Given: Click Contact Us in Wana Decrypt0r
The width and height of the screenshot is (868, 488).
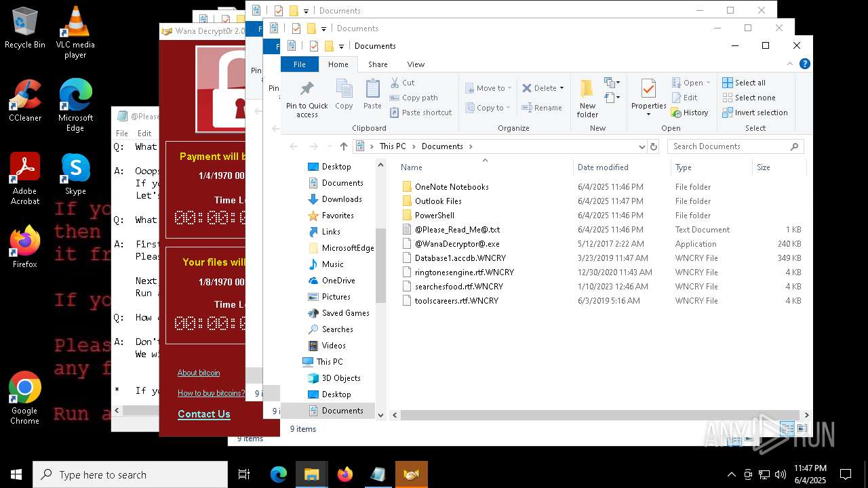Looking at the screenshot, I should (204, 414).
